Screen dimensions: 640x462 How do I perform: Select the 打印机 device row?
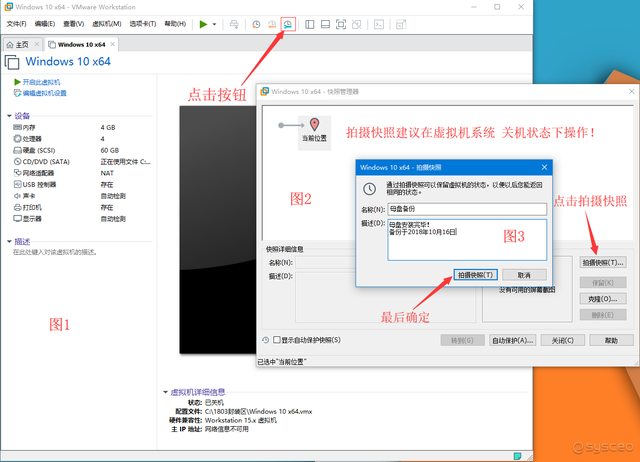point(82,207)
